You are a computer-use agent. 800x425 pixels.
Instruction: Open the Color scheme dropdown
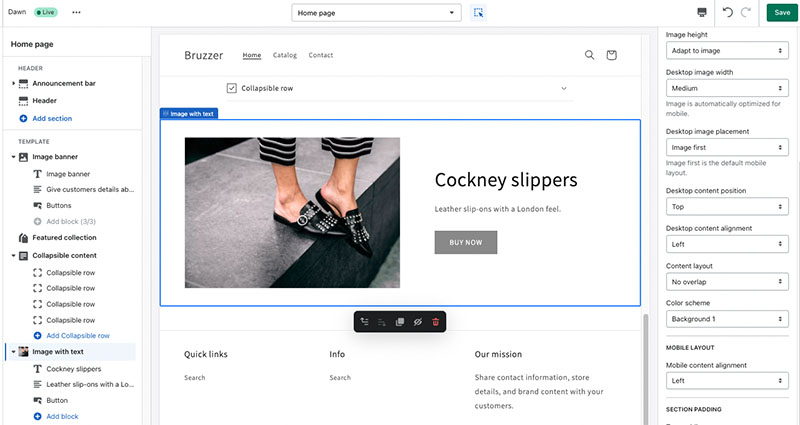pos(727,319)
